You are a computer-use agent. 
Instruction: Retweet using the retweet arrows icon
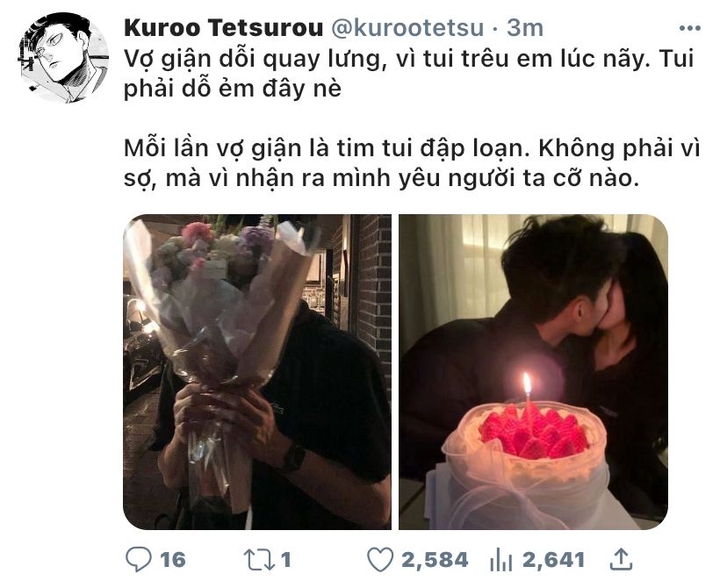pyautogui.click(x=260, y=559)
